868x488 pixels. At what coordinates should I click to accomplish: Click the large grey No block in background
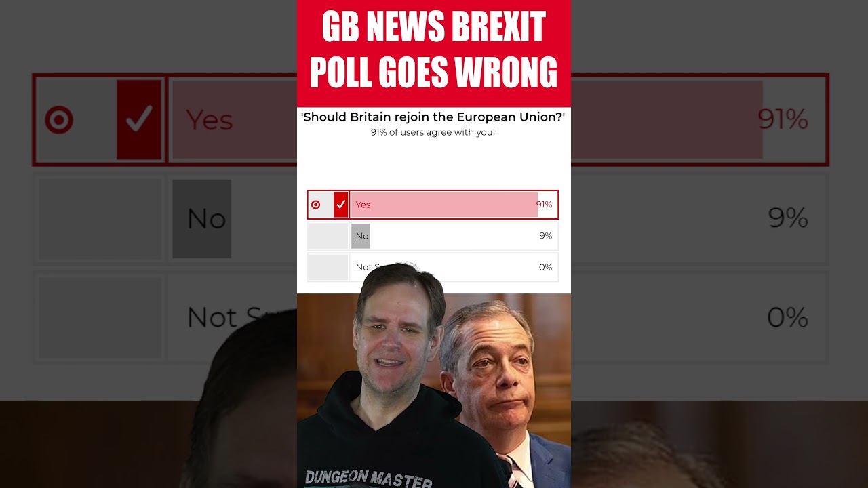202,218
